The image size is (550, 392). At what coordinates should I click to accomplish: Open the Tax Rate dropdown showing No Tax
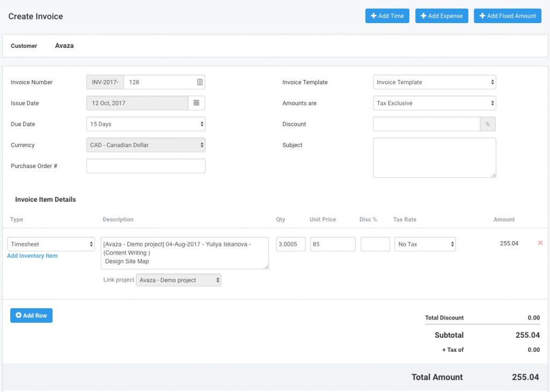tap(425, 244)
